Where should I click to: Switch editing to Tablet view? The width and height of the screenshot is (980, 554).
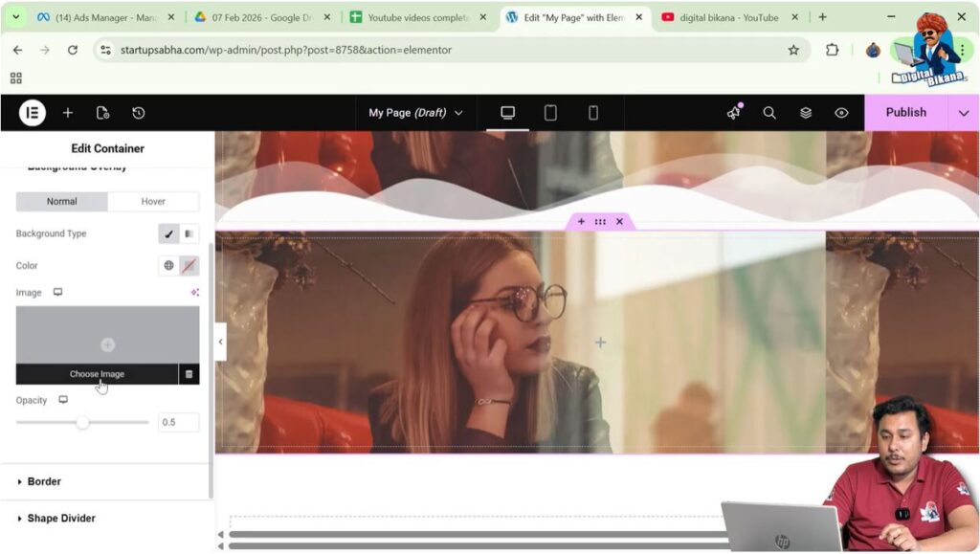tap(550, 112)
